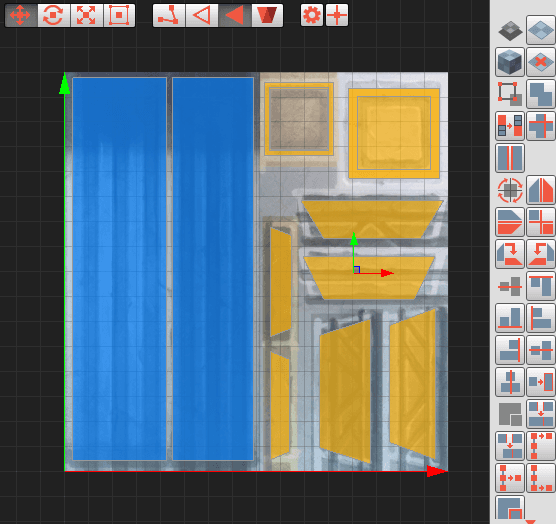Image resolution: width=556 pixels, height=524 pixels.
Task: Click the greyed horizontal center align icon
Action: [510, 286]
